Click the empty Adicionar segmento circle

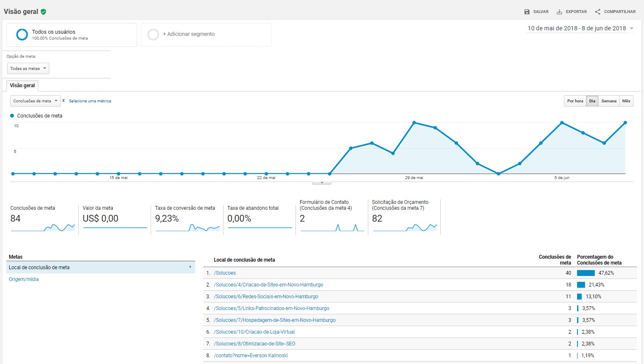pyautogui.click(x=153, y=35)
